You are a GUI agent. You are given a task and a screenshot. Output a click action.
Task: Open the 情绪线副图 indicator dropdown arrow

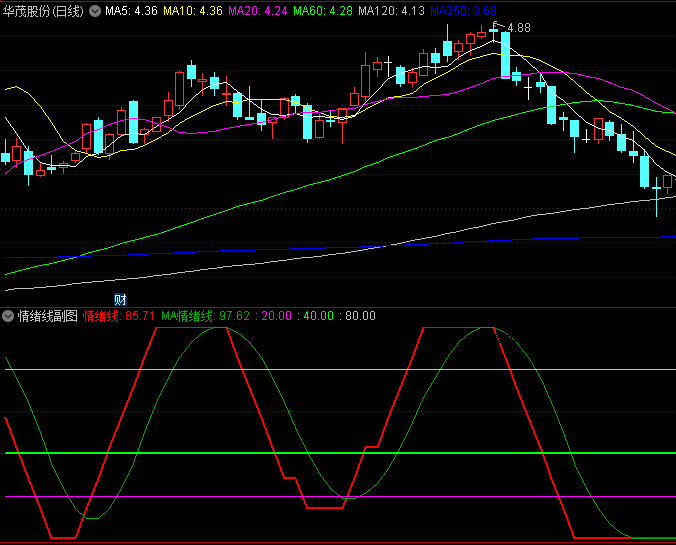(8, 316)
